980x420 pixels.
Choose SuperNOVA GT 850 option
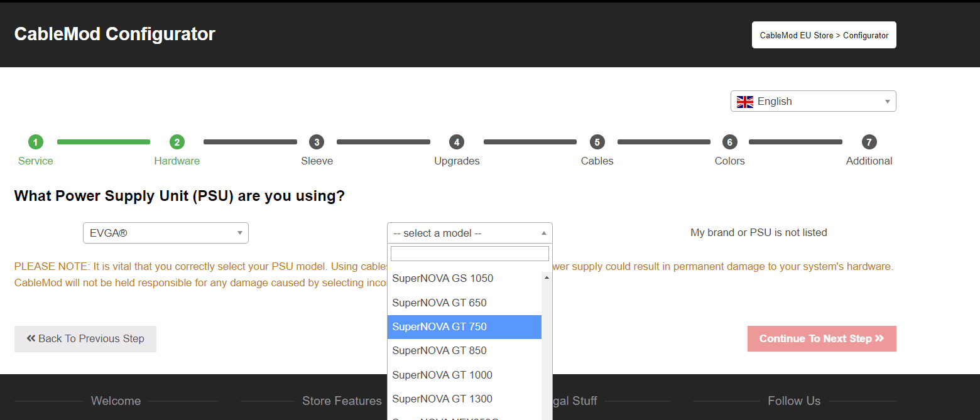[x=464, y=350]
